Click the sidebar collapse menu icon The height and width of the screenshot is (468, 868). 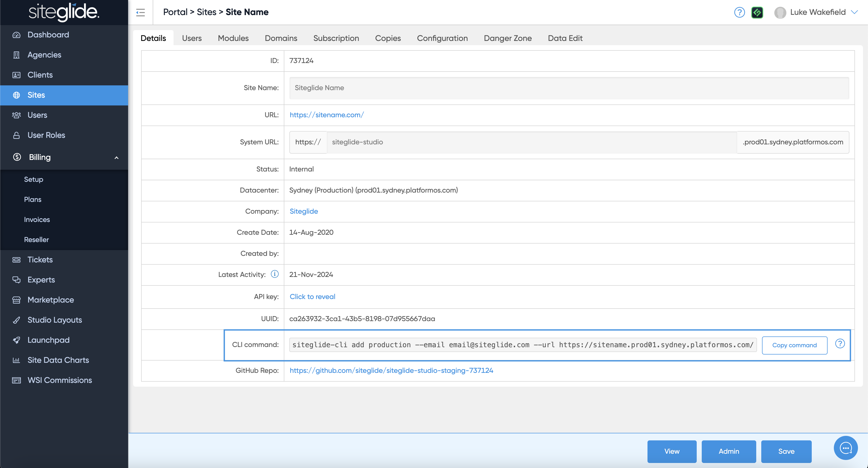[x=140, y=13]
